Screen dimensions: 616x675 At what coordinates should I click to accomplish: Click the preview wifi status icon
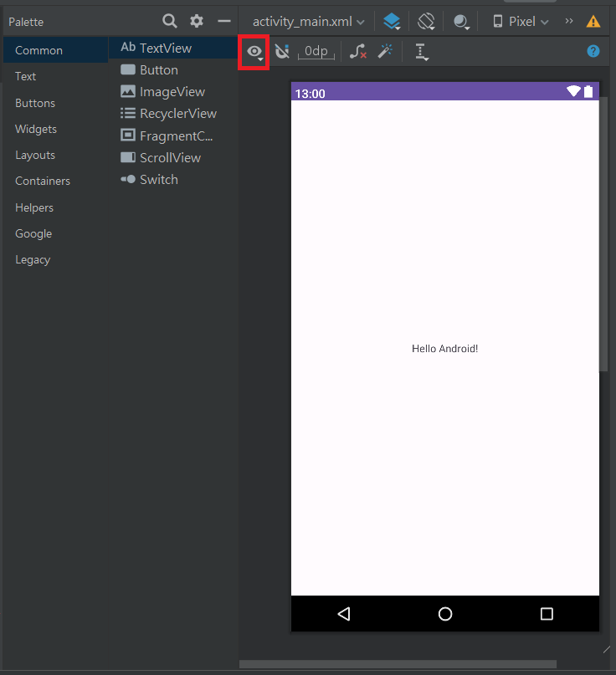point(573,91)
